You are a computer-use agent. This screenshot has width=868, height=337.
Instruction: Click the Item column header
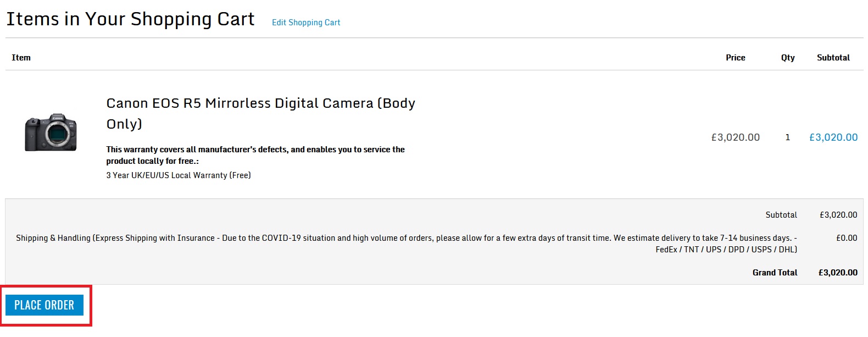pos(21,58)
